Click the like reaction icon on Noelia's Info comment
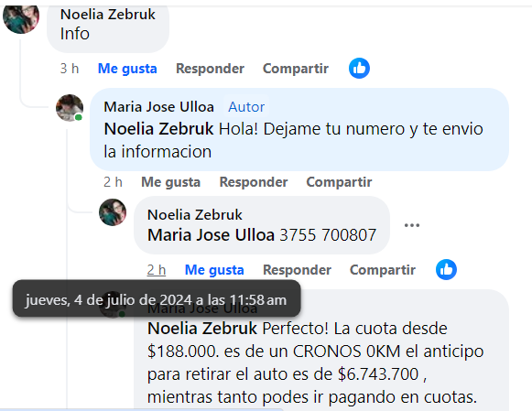 tap(359, 68)
